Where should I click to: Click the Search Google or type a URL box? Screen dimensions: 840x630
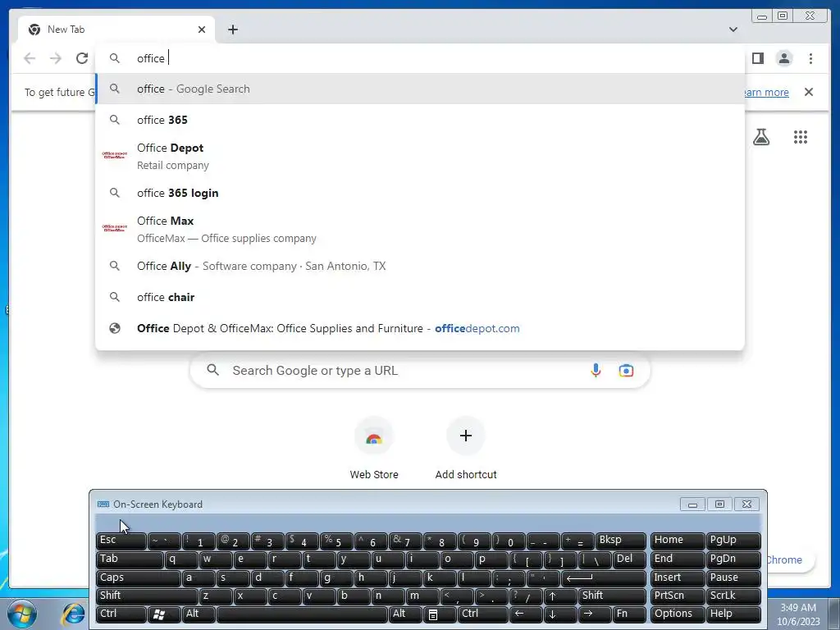point(420,370)
